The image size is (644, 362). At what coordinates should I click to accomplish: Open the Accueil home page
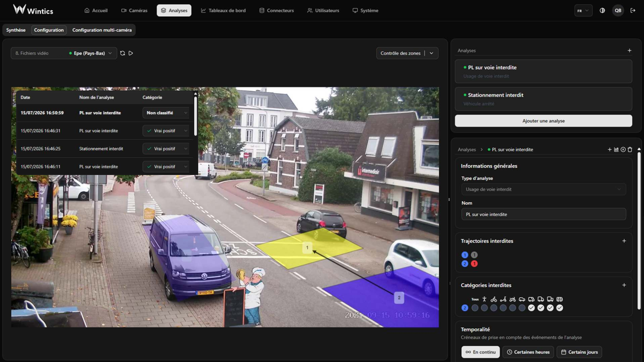click(96, 11)
